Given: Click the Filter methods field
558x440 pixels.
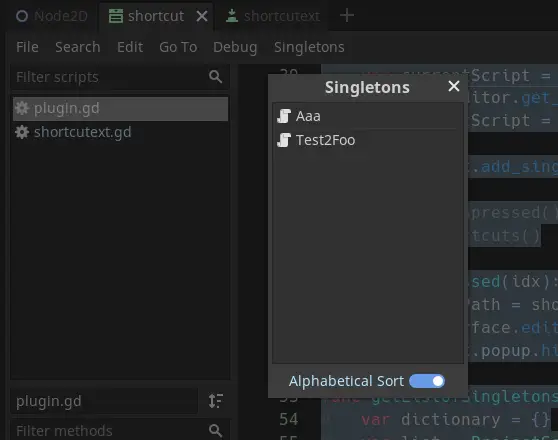Looking at the screenshot, I should coord(120,430).
